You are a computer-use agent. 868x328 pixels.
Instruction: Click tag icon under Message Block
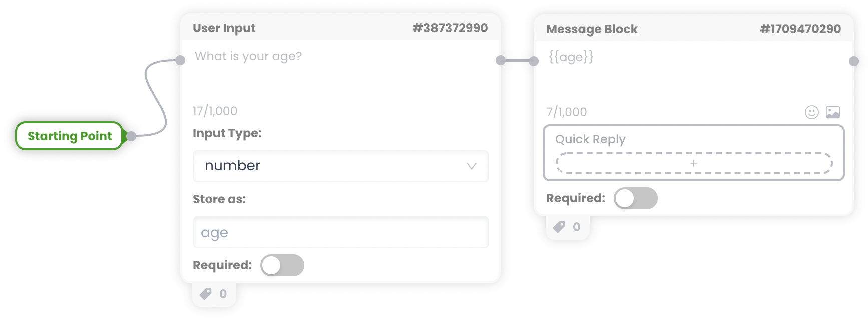click(559, 227)
